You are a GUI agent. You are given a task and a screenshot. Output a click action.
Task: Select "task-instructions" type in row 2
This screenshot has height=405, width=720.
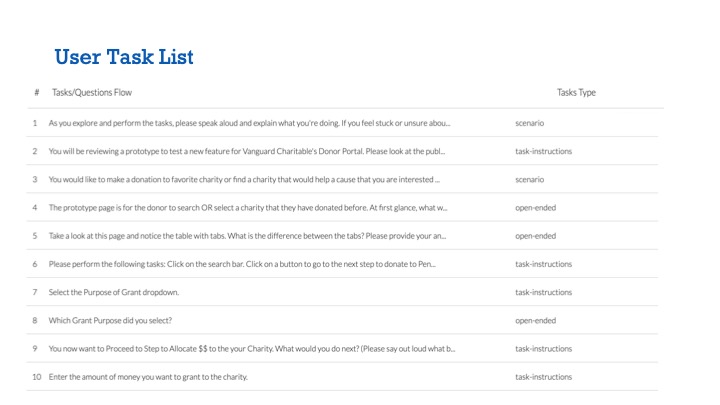pos(543,151)
